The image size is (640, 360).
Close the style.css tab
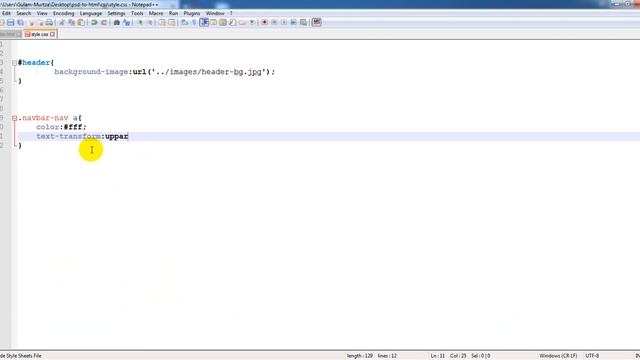[52, 35]
